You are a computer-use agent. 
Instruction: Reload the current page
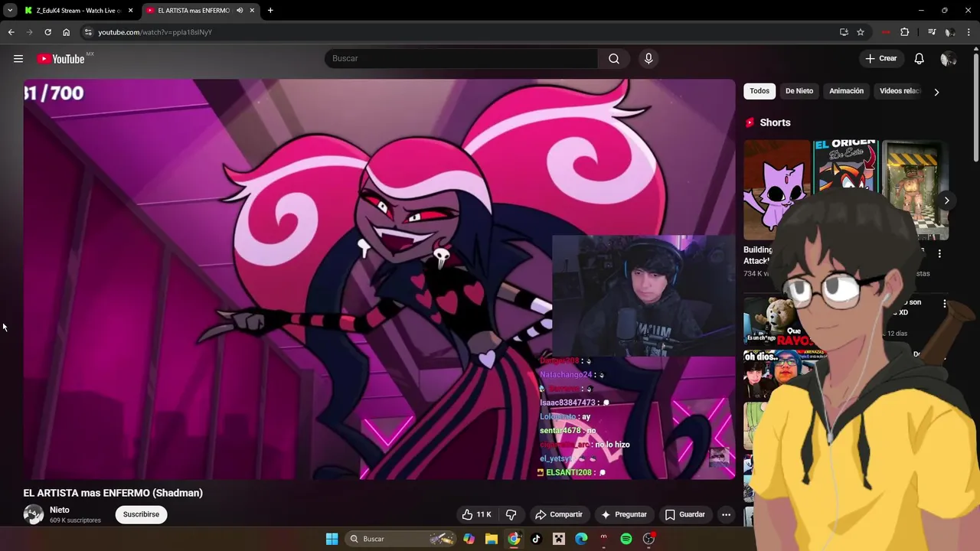pyautogui.click(x=47, y=32)
